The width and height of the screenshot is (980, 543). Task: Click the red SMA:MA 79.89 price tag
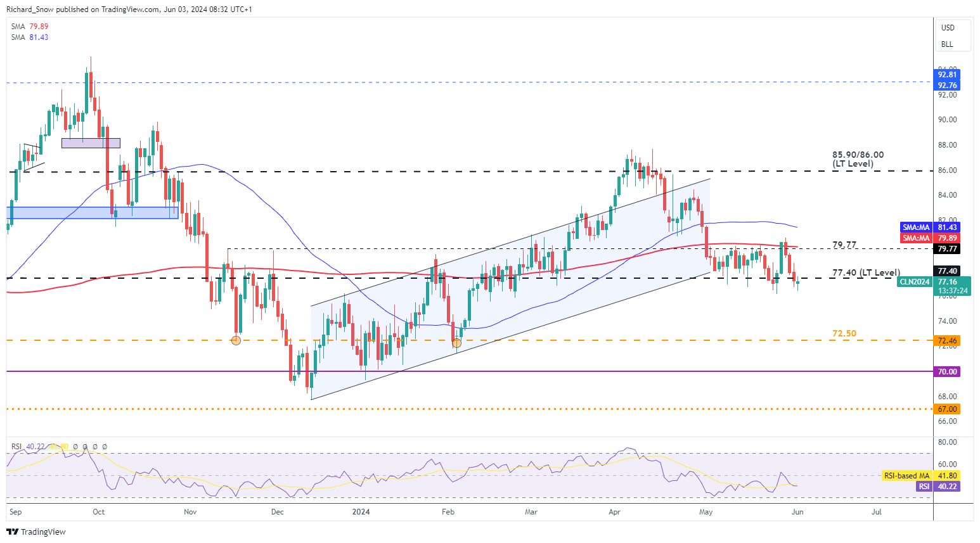(929, 238)
